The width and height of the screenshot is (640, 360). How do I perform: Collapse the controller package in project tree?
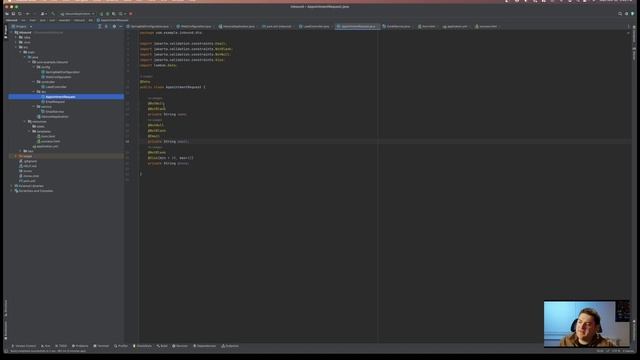[x=34, y=82]
